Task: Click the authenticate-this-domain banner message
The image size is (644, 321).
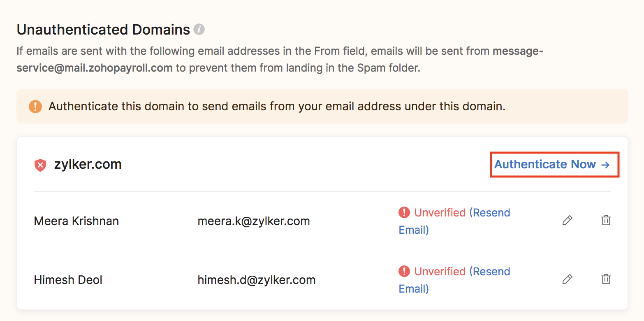Action: click(277, 107)
